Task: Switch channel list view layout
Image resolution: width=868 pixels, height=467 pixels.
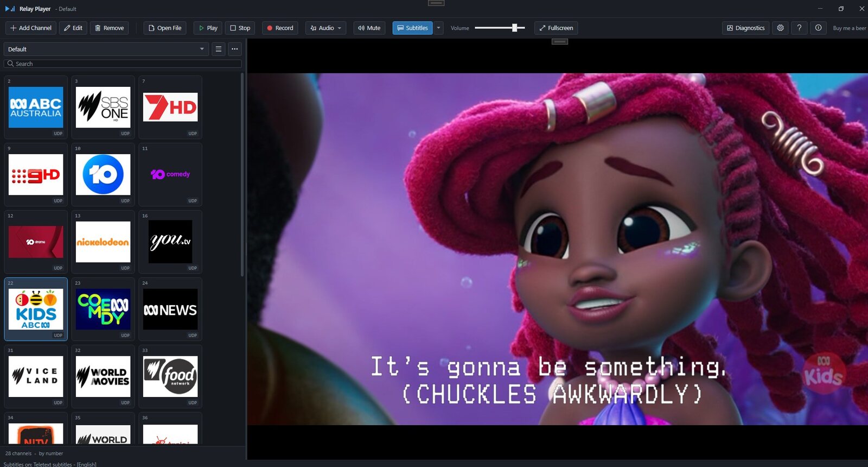Action: [218, 49]
